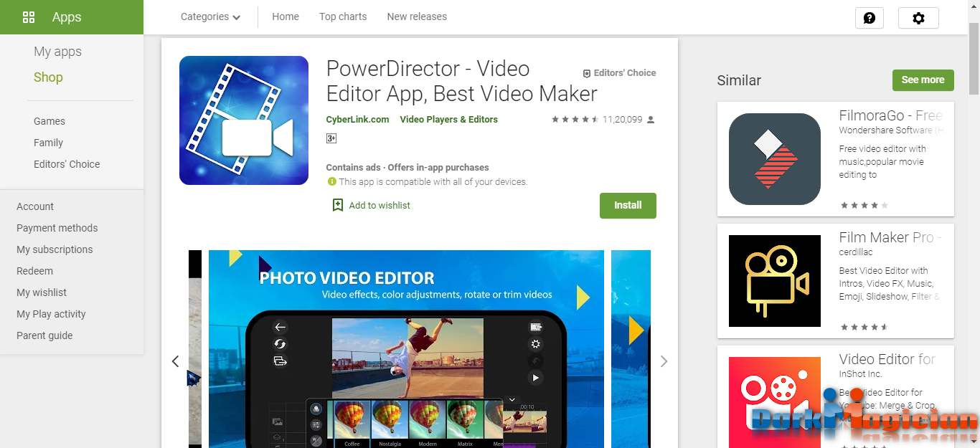Image resolution: width=980 pixels, height=448 pixels.
Task: Click the Similar section heading
Action: point(739,80)
